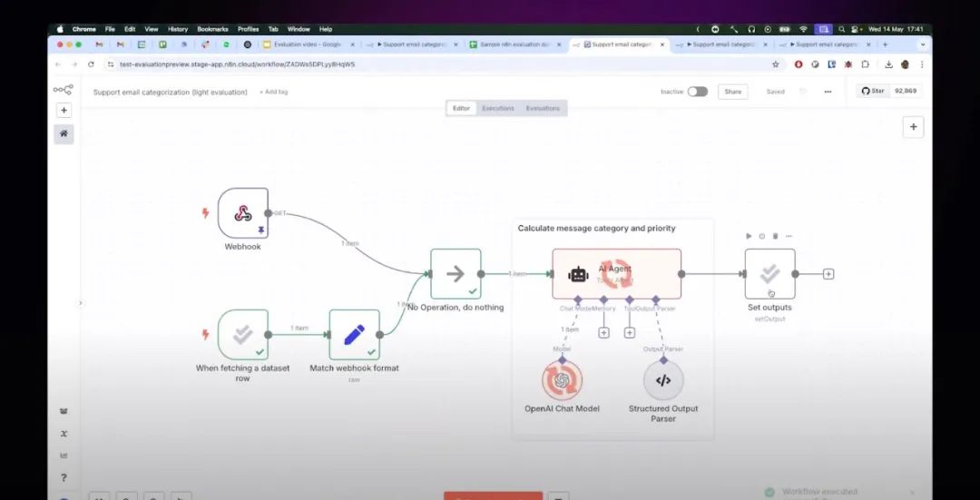The image size is (980, 500).
Task: Open the Help question mark in the sidebar
Action: 64,478
